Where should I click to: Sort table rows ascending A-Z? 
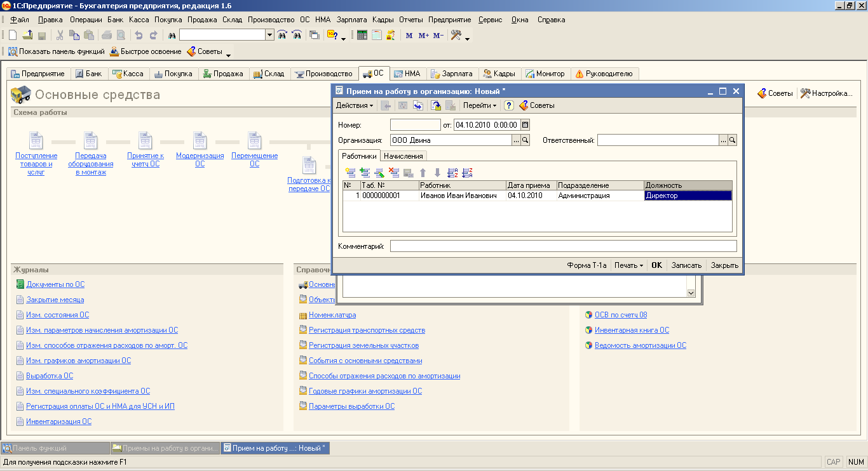pos(452,173)
